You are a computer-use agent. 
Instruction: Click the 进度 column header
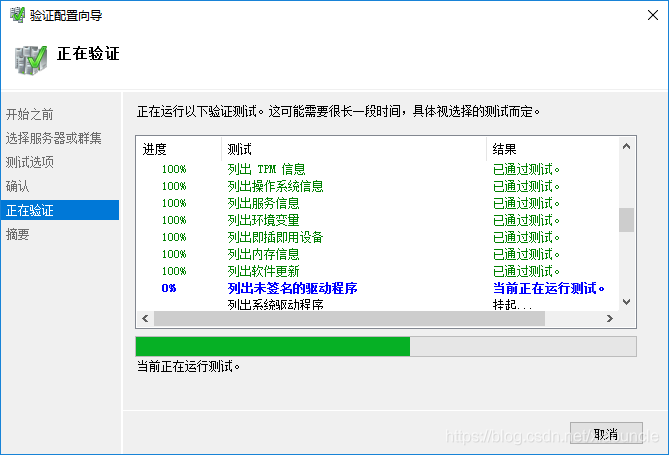click(179, 149)
